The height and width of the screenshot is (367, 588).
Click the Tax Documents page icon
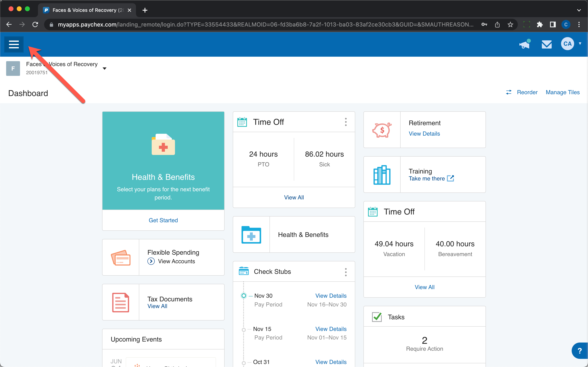(120, 302)
